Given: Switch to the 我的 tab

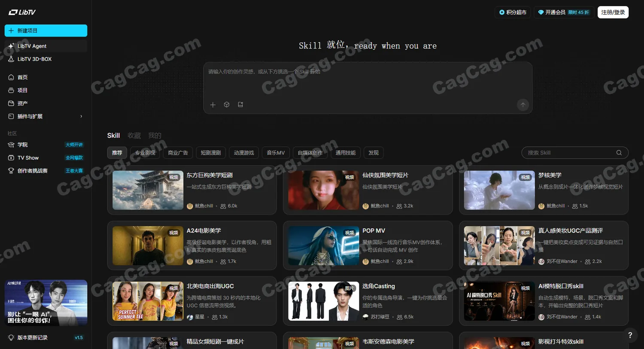Looking at the screenshot, I should tap(155, 136).
